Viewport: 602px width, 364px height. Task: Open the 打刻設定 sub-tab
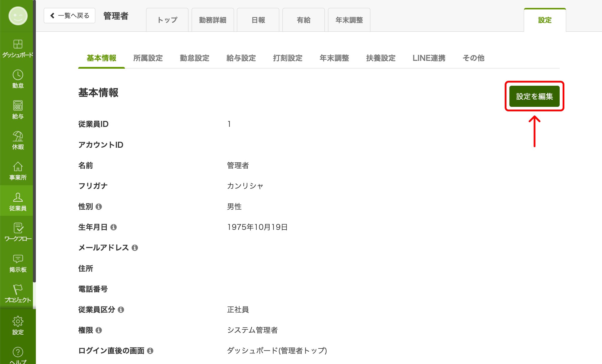(x=288, y=58)
